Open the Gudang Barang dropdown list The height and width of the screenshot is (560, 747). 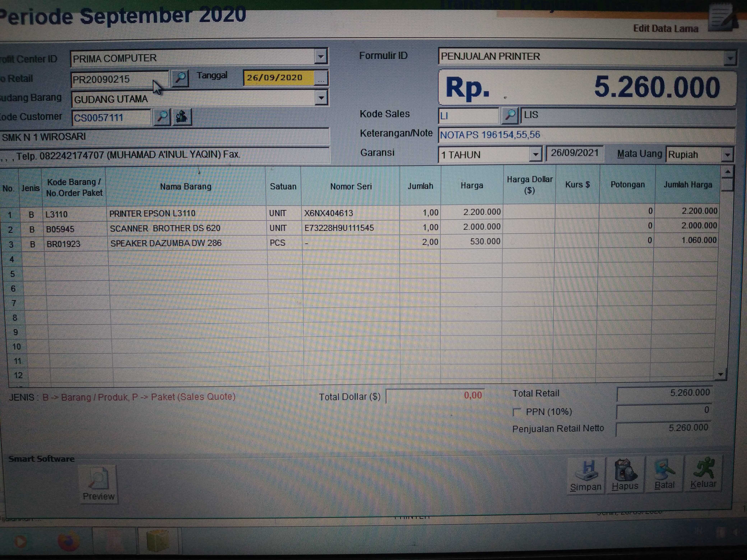coord(321,98)
